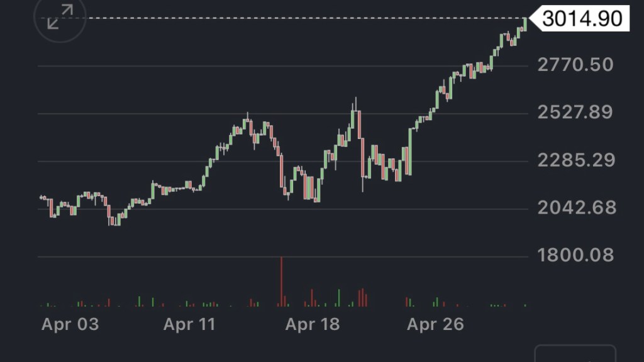Image resolution: width=644 pixels, height=362 pixels.
Task: Click the expand chart fullscreen icon
Action: tap(60, 17)
